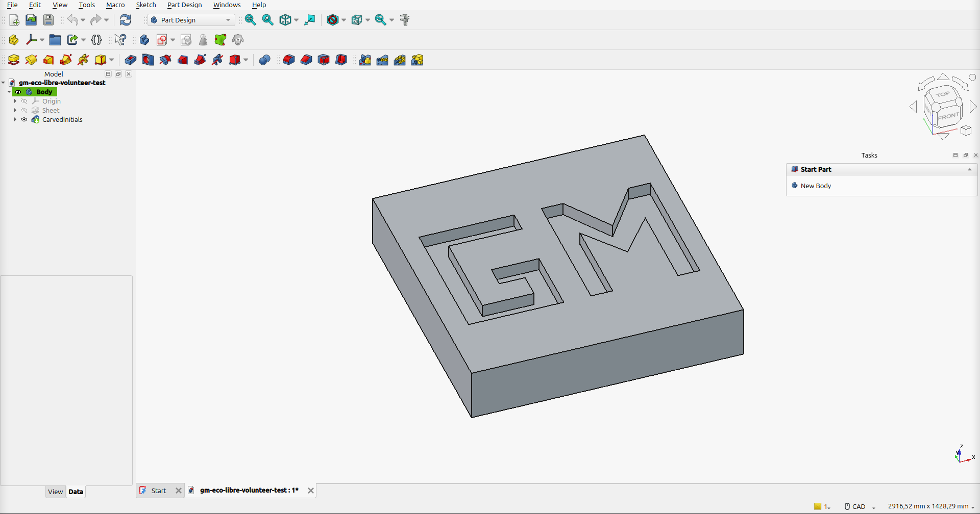Click the FRONT face of navigation cube
The height and width of the screenshot is (514, 980).
point(948,116)
